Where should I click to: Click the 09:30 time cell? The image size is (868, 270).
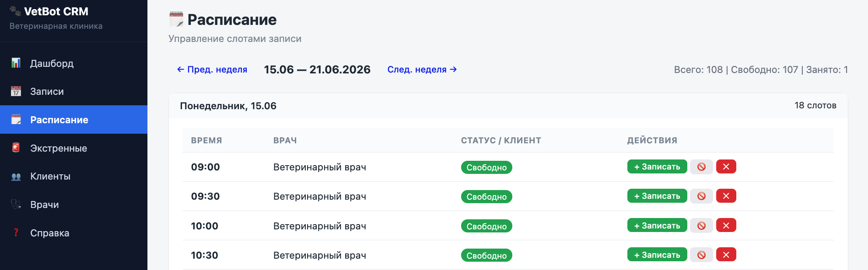point(205,196)
